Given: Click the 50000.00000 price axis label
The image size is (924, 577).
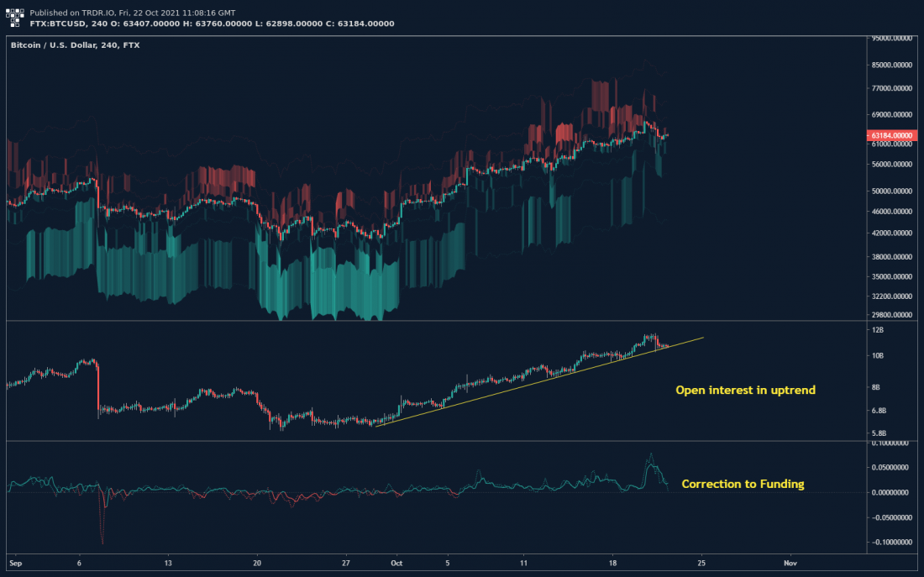Looking at the screenshot, I should [x=893, y=191].
